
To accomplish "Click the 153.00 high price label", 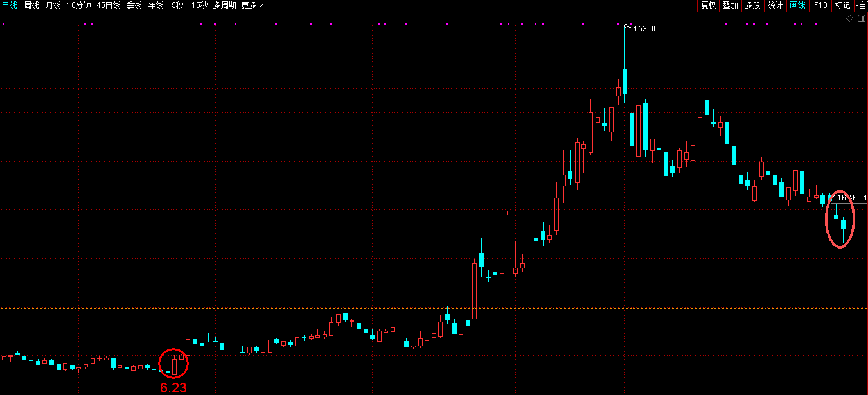I will [x=646, y=29].
